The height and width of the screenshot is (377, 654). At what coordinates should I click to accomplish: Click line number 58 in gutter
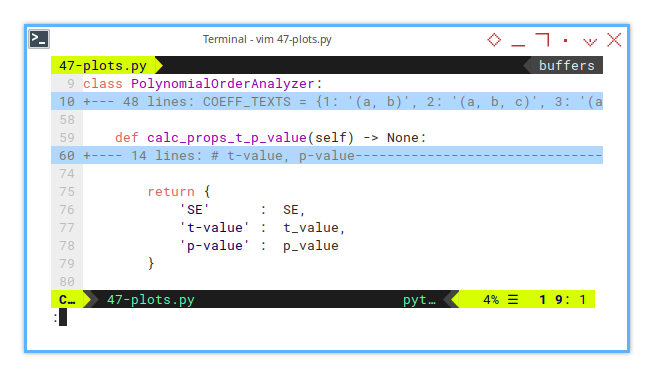(67, 120)
